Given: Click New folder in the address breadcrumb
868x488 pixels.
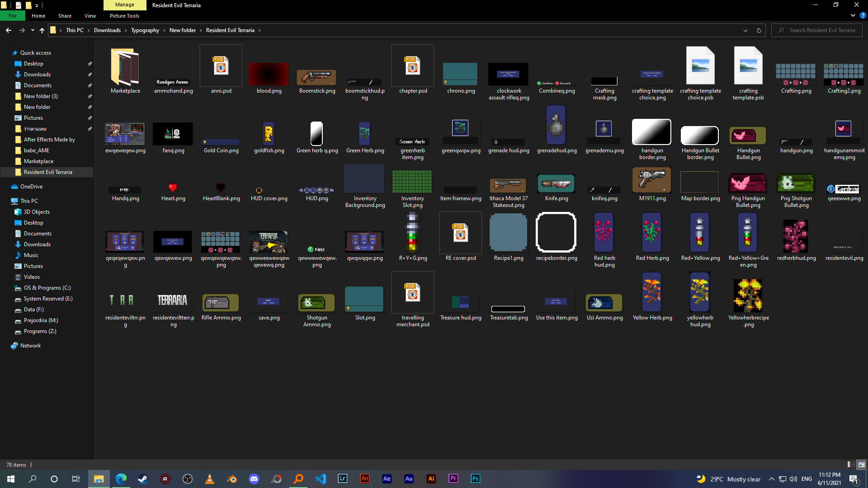Looking at the screenshot, I should point(183,30).
